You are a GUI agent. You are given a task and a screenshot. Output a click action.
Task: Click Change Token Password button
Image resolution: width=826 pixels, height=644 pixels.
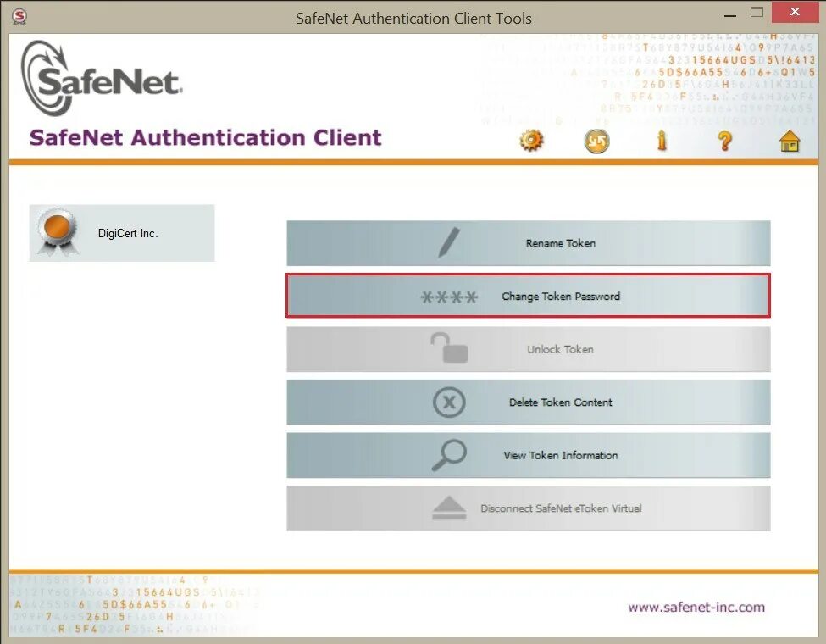point(529,296)
